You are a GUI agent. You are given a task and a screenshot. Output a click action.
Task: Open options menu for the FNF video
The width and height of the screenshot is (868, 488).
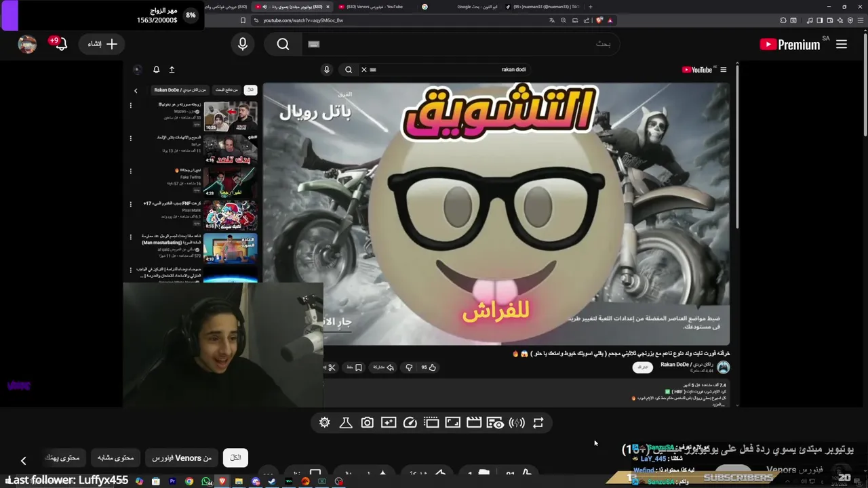click(131, 204)
